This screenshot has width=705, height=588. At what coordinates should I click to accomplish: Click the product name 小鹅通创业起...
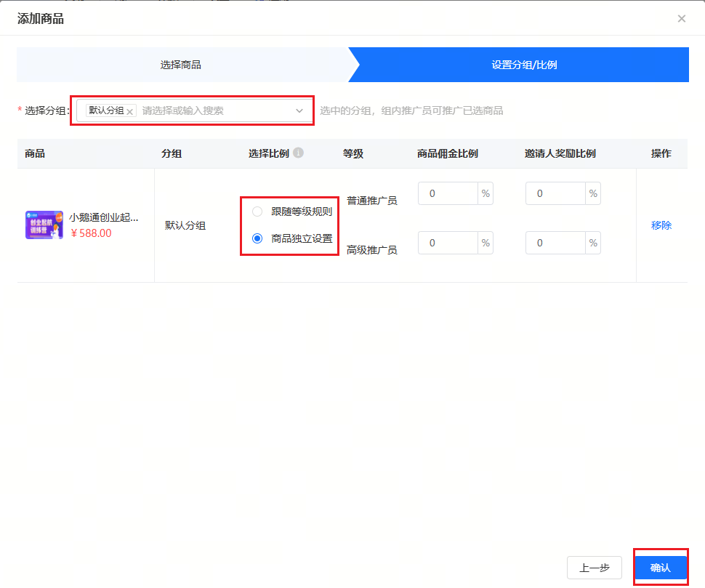click(x=103, y=217)
